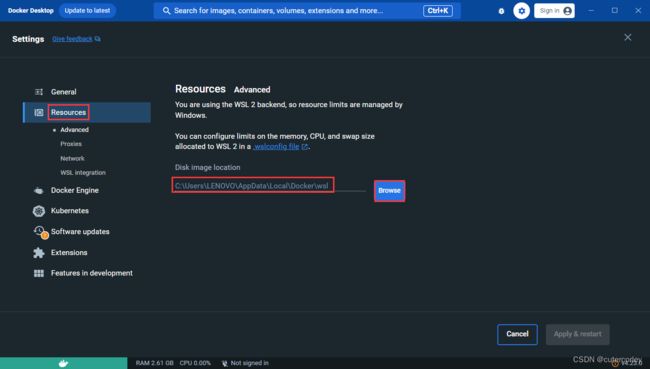Image resolution: width=650 pixels, height=369 pixels.
Task: Open Software updates settings
Action: click(x=80, y=232)
